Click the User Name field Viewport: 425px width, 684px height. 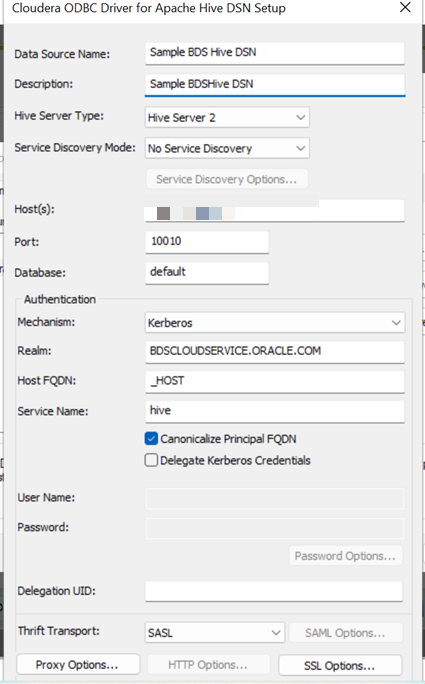275,499
